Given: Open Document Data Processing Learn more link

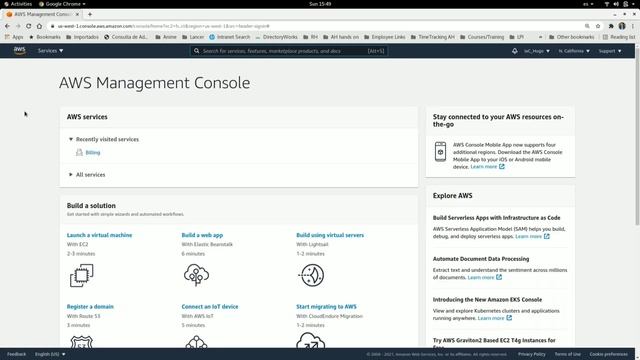Looking at the screenshot, I should coord(484,277).
